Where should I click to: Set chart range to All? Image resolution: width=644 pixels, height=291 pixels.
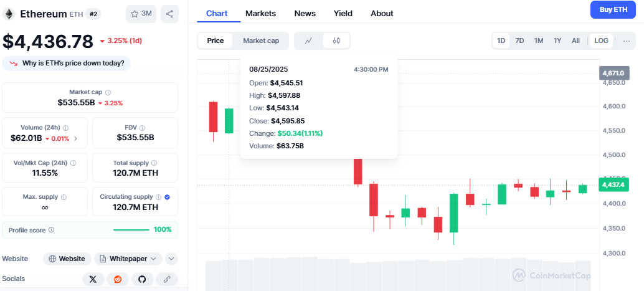pyautogui.click(x=576, y=41)
